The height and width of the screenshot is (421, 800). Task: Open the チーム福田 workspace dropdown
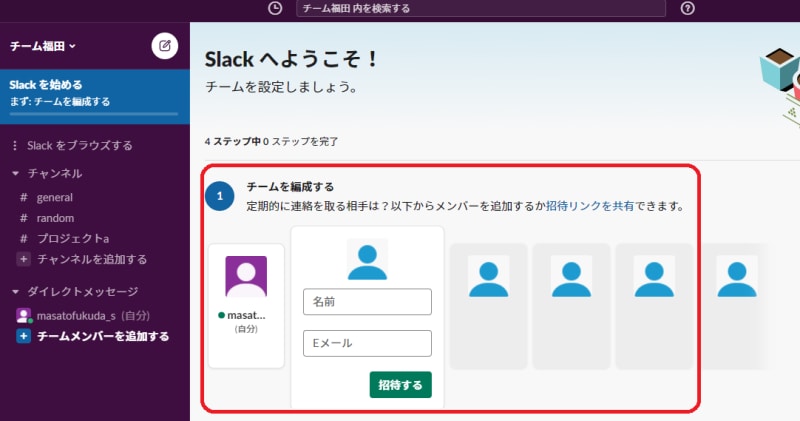(43, 46)
